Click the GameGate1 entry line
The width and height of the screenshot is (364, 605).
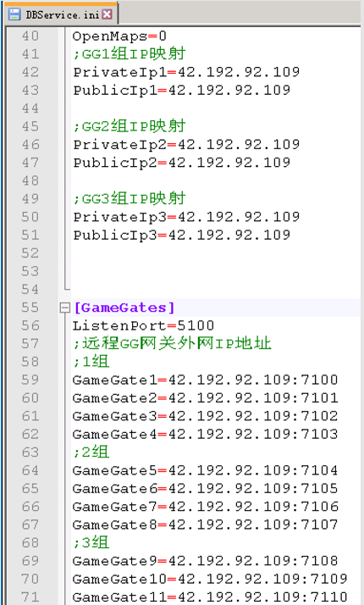[205, 380]
